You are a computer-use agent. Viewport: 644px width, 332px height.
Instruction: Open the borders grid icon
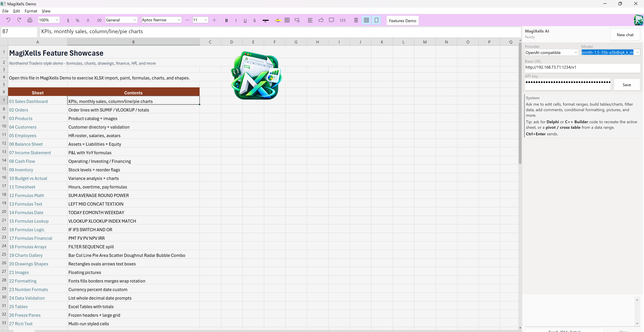click(x=287, y=20)
